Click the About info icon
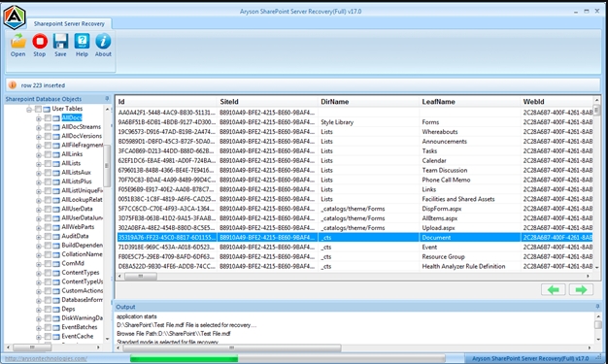 103,41
